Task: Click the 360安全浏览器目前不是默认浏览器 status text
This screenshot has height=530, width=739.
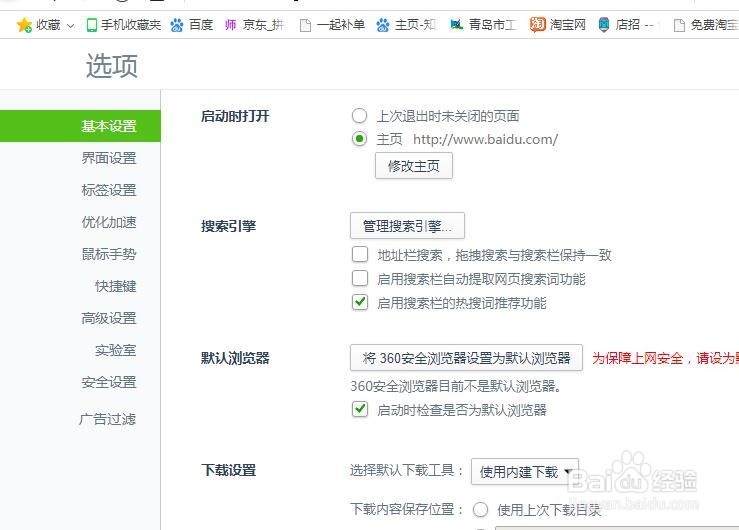Action: tap(456, 386)
